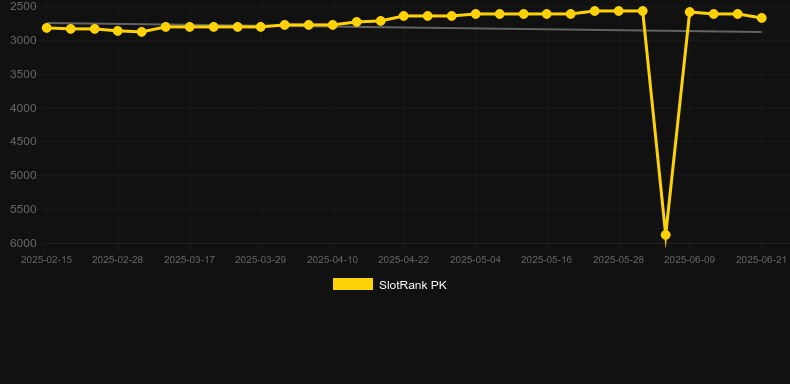Click the SlotRank PK legend label
The height and width of the screenshot is (384, 790).
tap(413, 285)
